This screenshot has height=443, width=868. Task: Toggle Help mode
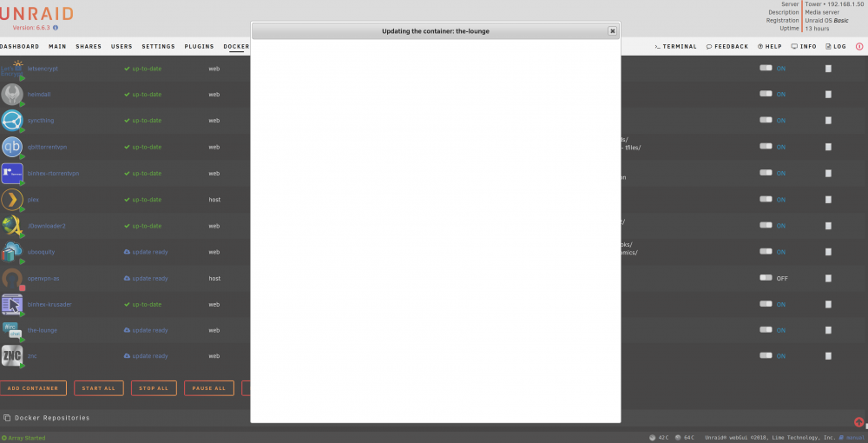coord(770,47)
